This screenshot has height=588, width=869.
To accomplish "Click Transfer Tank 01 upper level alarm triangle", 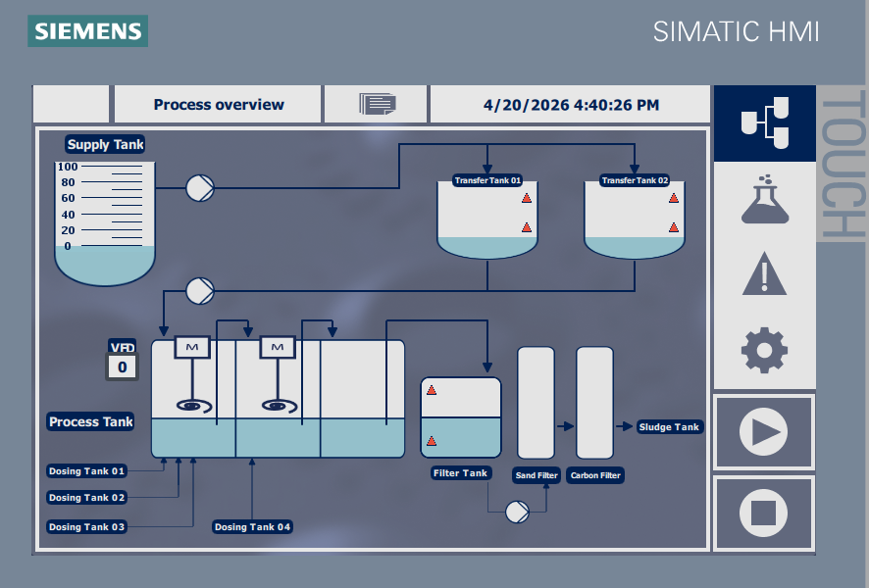I will pyautogui.click(x=527, y=198).
